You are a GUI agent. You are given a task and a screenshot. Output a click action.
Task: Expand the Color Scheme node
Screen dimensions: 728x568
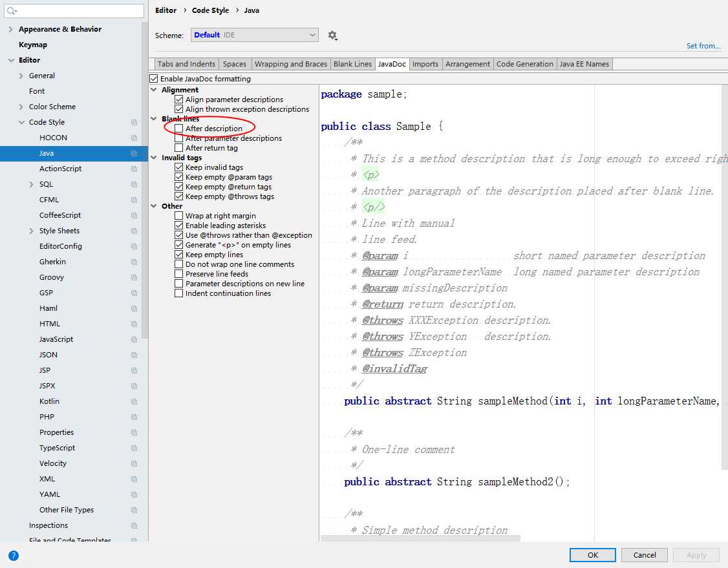click(21, 107)
